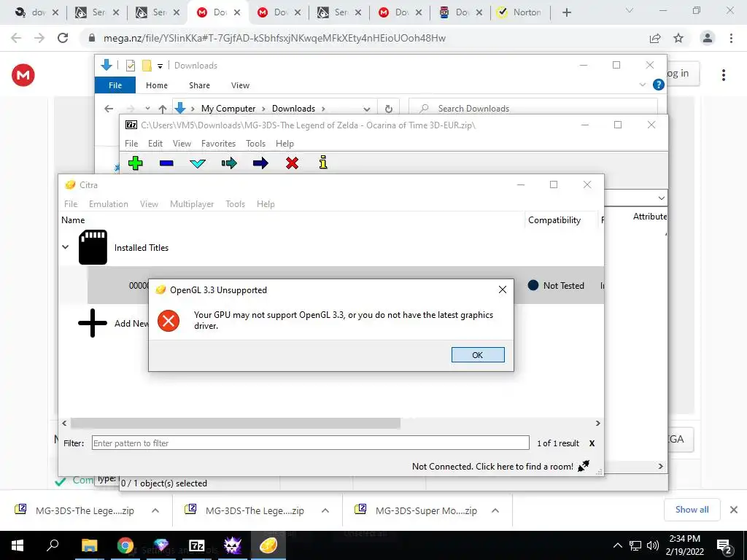The image size is (747, 560).
Task: Close the Chrome downloads bar
Action: (x=734, y=510)
